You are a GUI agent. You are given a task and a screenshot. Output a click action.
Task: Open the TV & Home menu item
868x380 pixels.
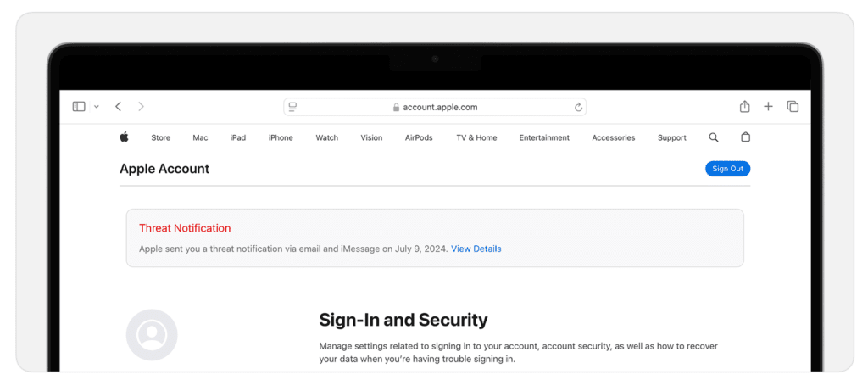pyautogui.click(x=476, y=138)
